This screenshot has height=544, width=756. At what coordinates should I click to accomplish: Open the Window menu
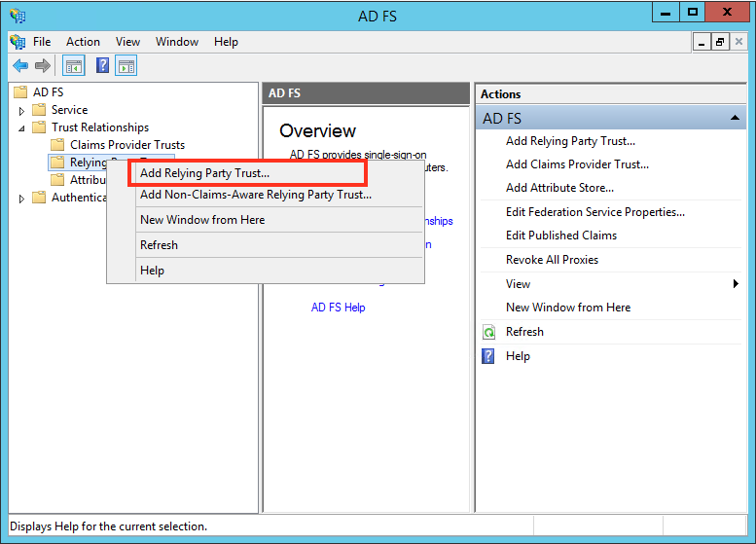tap(177, 42)
